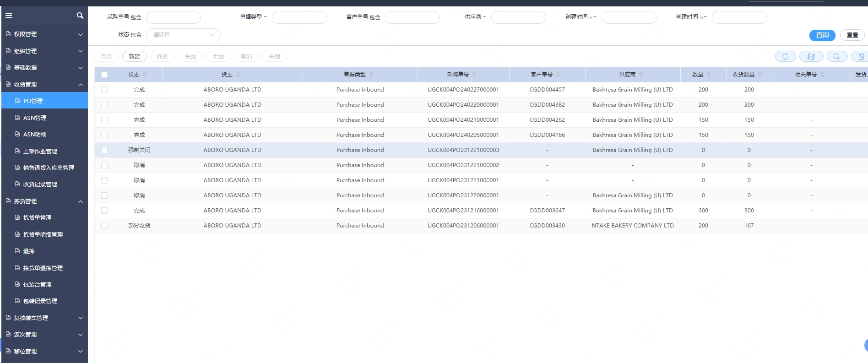Sort table by 单据类型 column arrows
Viewport: 868px width, 363px height.
click(371, 75)
